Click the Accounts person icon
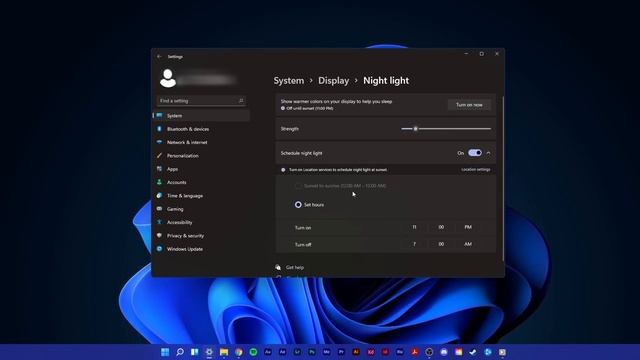This screenshot has height=360, width=640. [159, 182]
